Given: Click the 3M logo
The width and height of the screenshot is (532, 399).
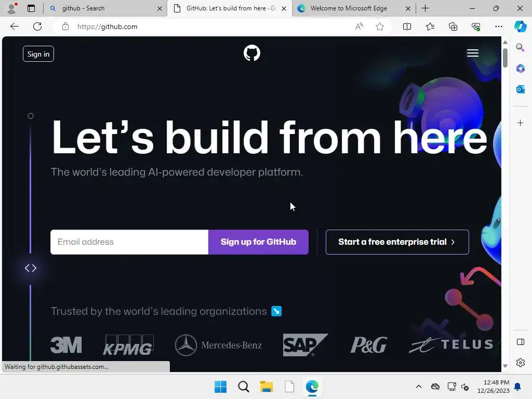Looking at the screenshot, I should point(66,345).
